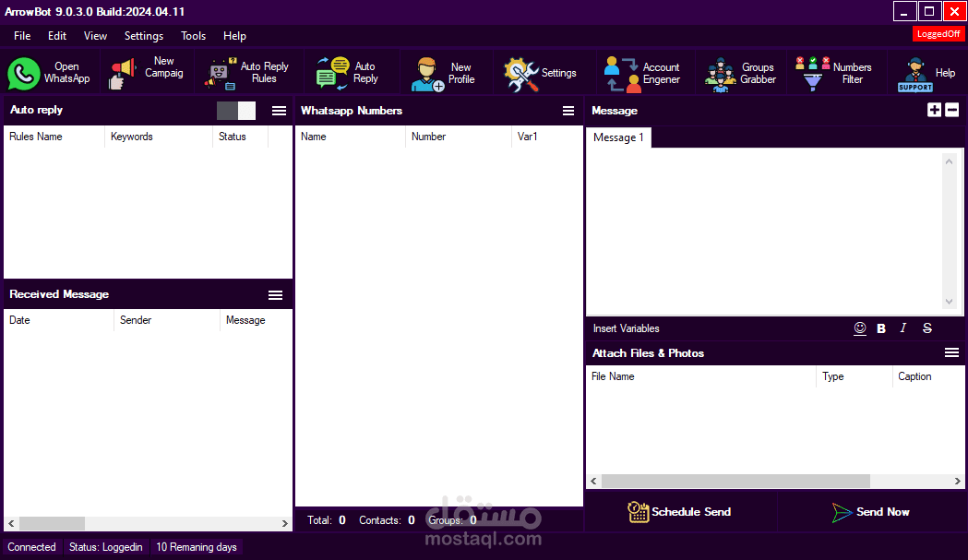Click the Send Now button
Image resolution: width=968 pixels, height=560 pixels.
click(871, 512)
